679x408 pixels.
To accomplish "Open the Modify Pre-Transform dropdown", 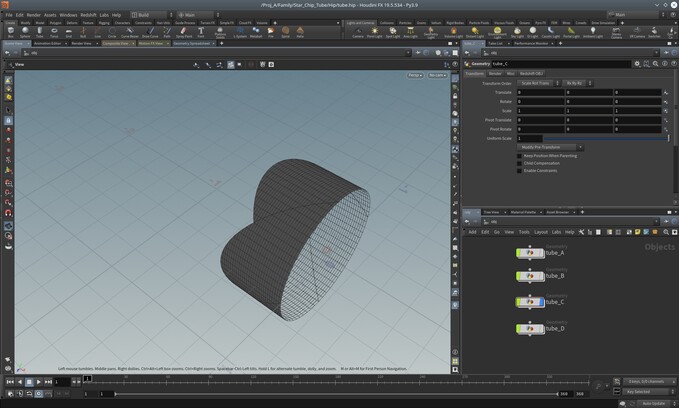I will pos(550,147).
